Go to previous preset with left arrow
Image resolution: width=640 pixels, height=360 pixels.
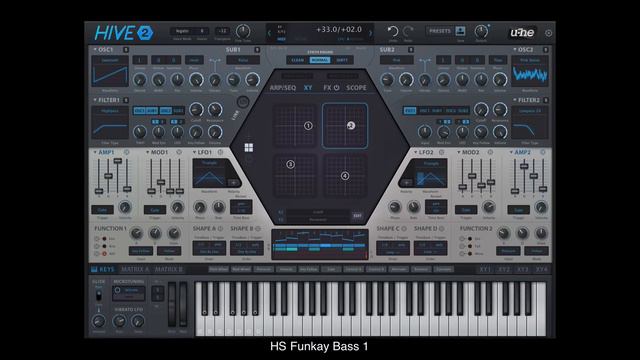(x=269, y=33)
